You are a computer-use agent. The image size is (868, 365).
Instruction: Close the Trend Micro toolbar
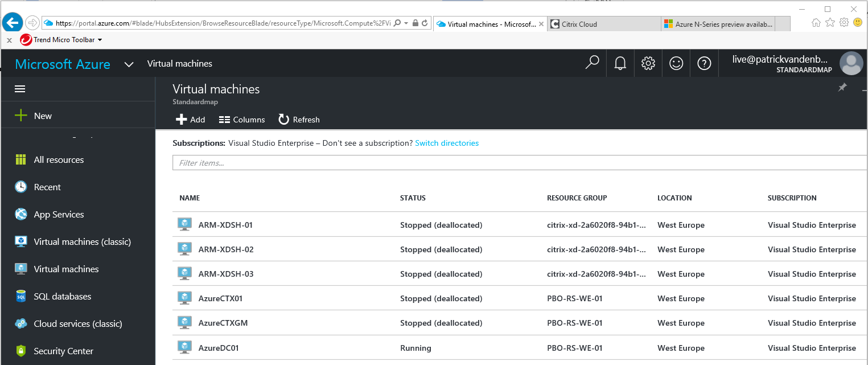pyautogui.click(x=9, y=40)
